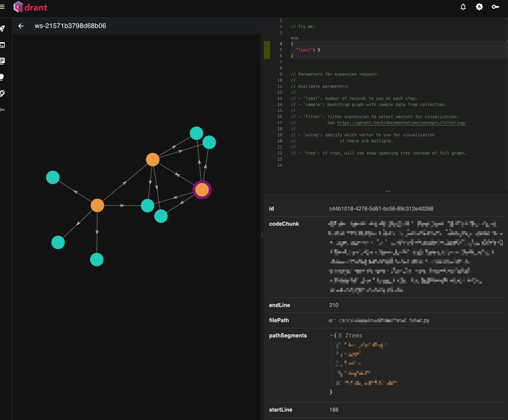Click the id value c44b1018-4276-5d61-bc56-89c312e40268

[x=381, y=209]
